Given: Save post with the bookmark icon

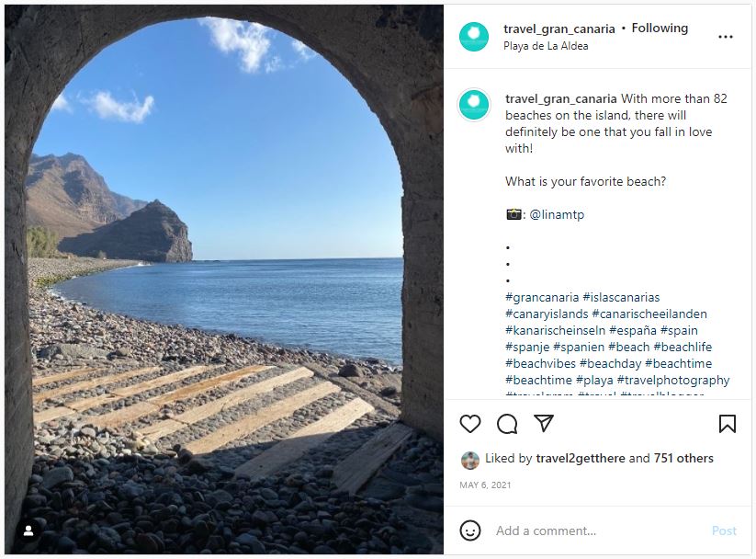Looking at the screenshot, I should [727, 424].
